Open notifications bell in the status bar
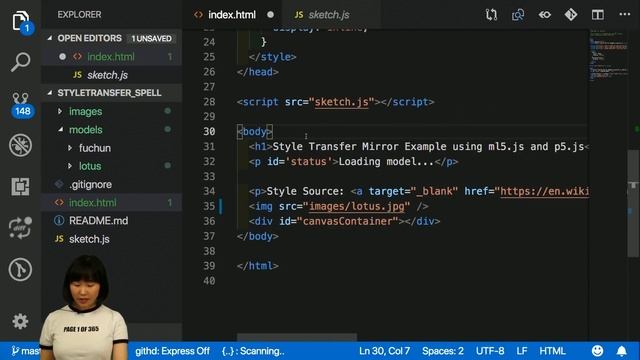 pyautogui.click(x=621, y=351)
